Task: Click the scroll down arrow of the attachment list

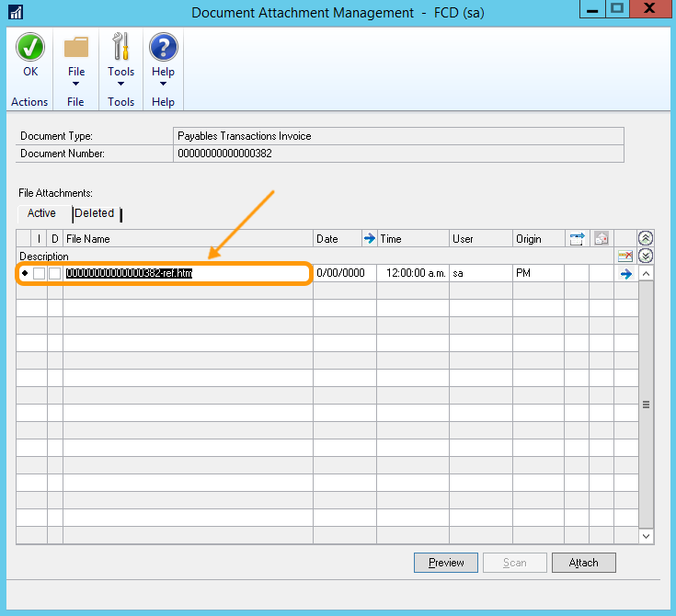Action: tap(646, 535)
